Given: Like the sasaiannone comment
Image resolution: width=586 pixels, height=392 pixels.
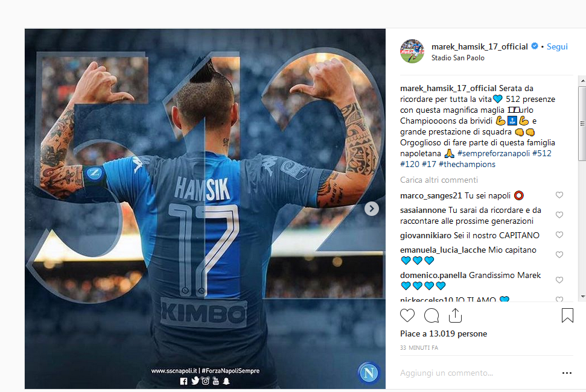Looking at the screenshot, I should click(x=559, y=215).
